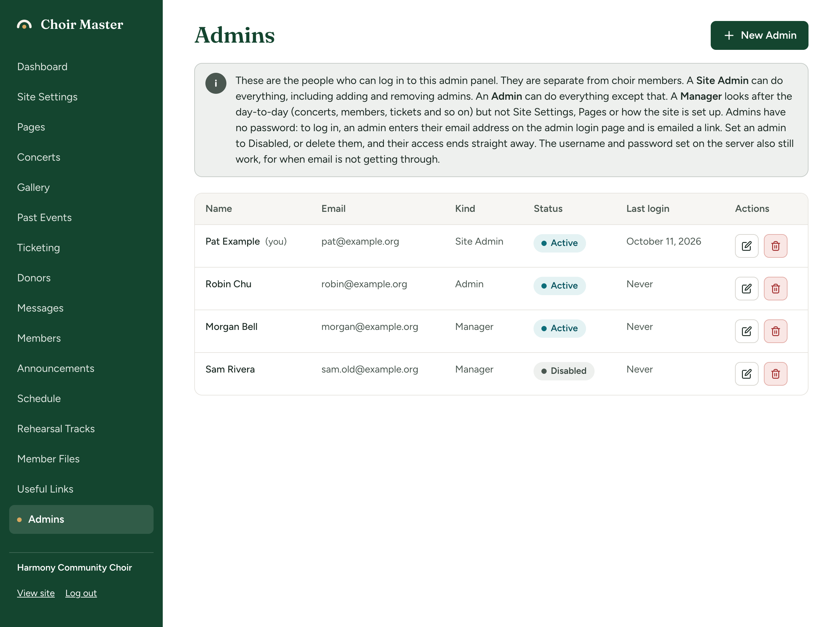
Task: Click the October 11, 2026 last login
Action: (x=663, y=241)
